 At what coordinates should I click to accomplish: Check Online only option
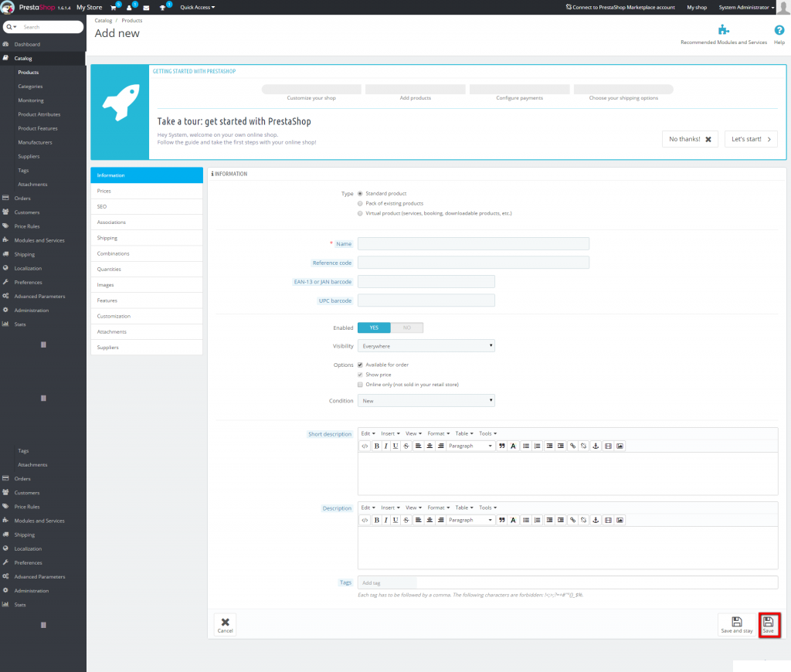360,385
